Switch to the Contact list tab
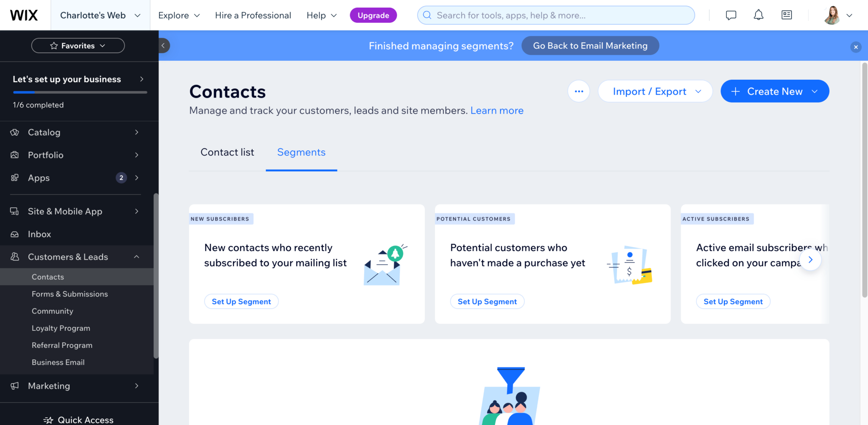The image size is (868, 425). (227, 152)
